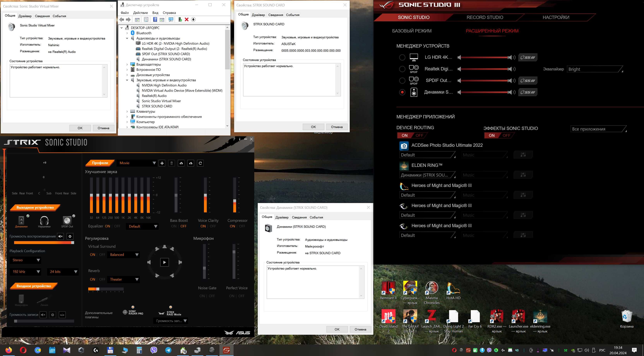This screenshot has width=644, height=356.
Task: Click the Входное устройство header button
Action: 33,286
